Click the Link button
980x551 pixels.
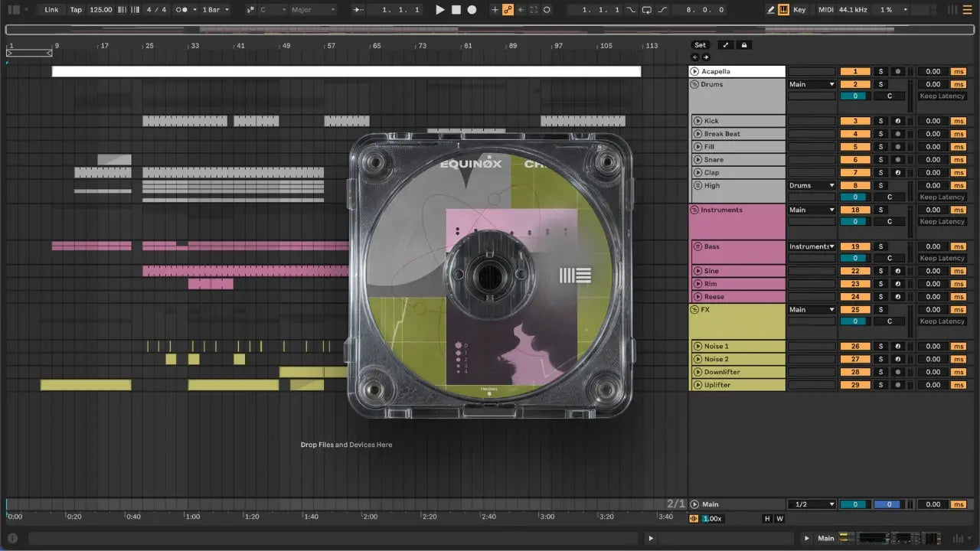pyautogui.click(x=51, y=10)
